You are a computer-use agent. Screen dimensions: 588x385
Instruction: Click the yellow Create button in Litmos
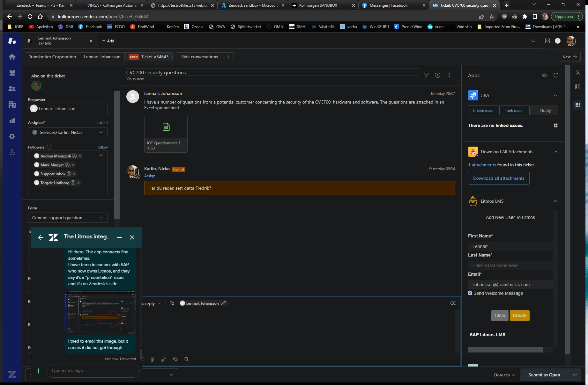pos(519,316)
